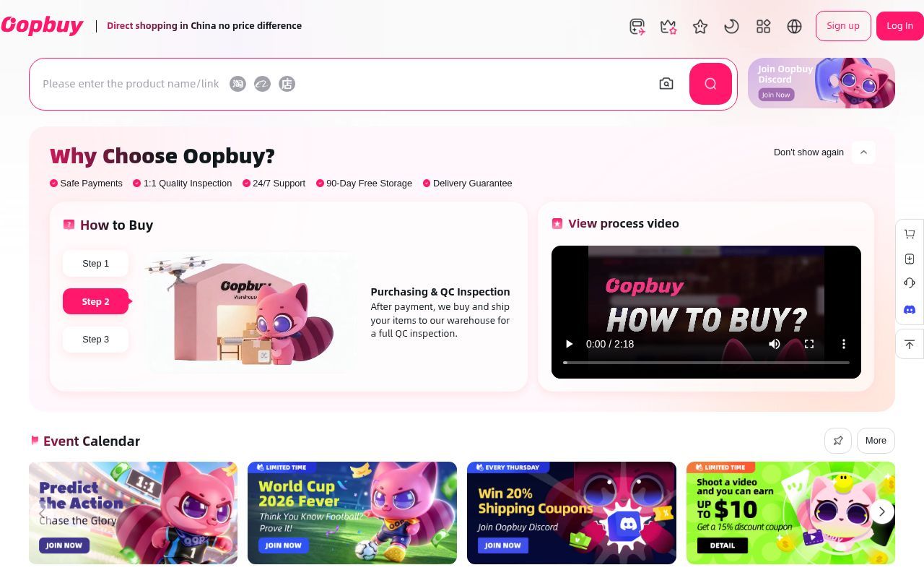The image size is (924, 578).
Task: Select Step 1 in How to Buy
Action: [95, 264]
